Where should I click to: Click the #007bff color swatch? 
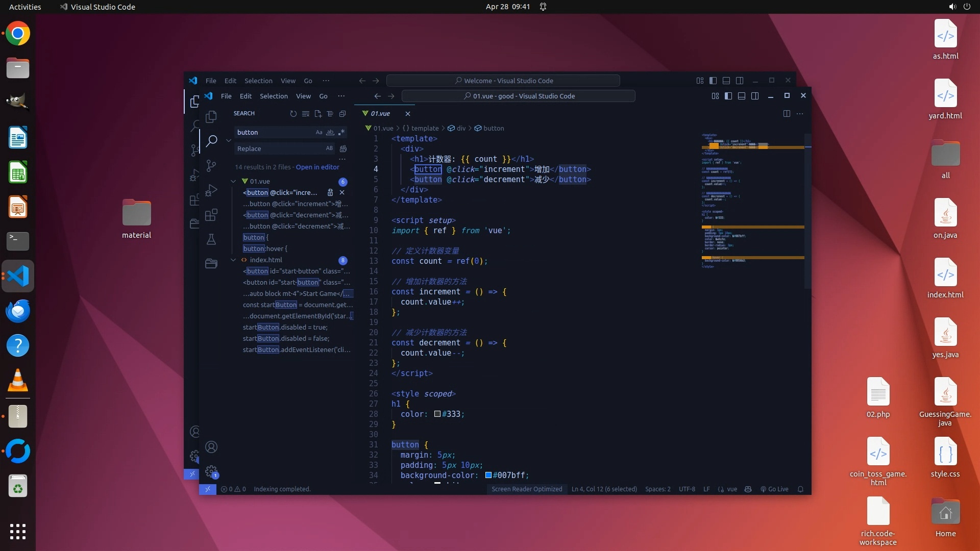pos(488,475)
